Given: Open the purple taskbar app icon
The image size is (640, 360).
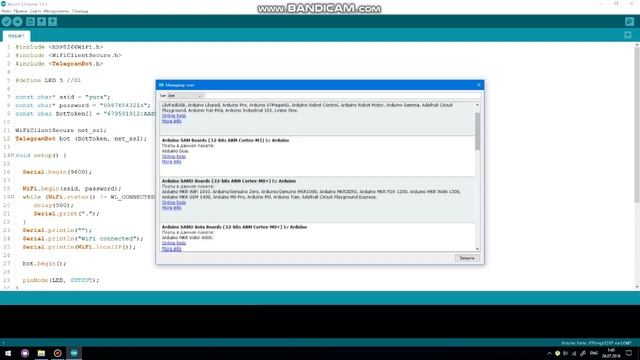Looking at the screenshot, I should pyautogui.click(x=25, y=353).
